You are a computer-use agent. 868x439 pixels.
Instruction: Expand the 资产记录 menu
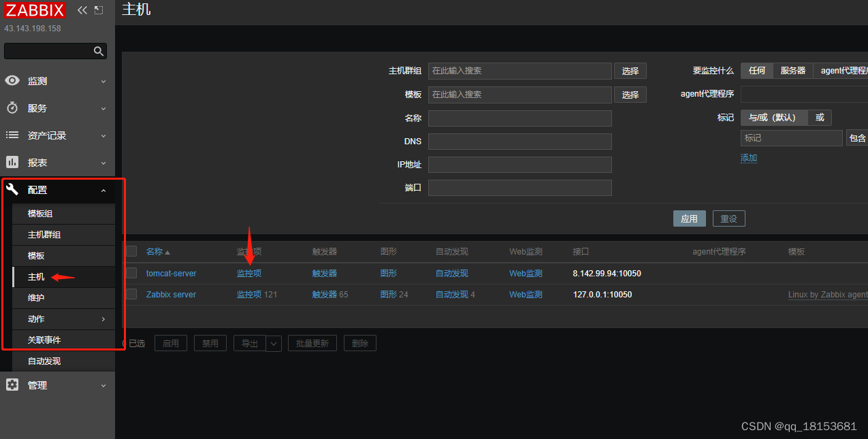[x=103, y=135]
